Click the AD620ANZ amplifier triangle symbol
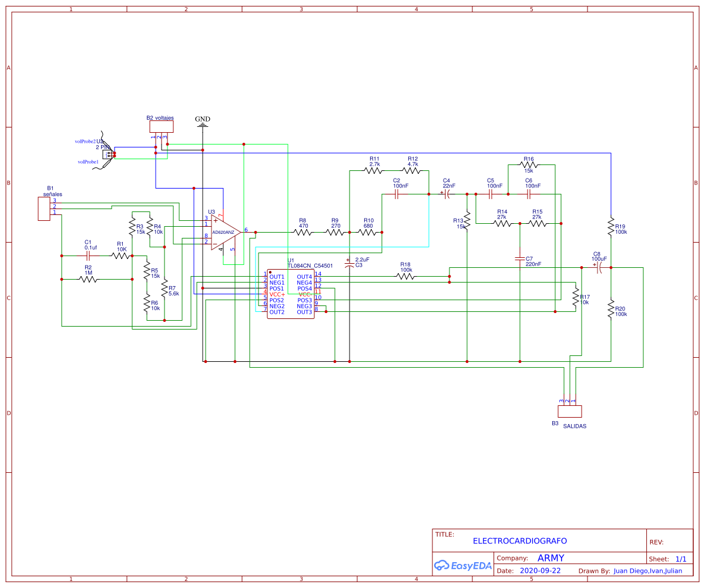The height and width of the screenshot is (588, 705). pos(226,232)
